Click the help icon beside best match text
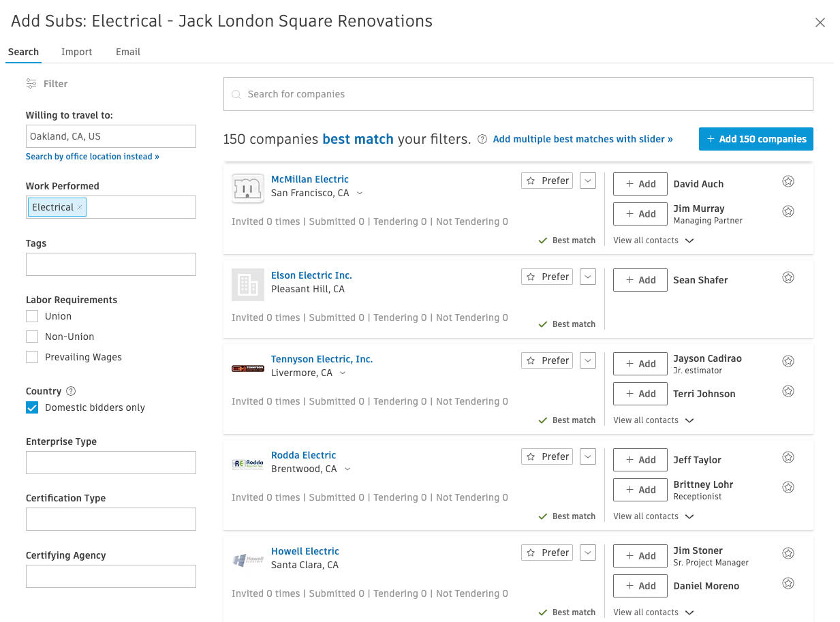The width and height of the screenshot is (840, 622). 482,139
